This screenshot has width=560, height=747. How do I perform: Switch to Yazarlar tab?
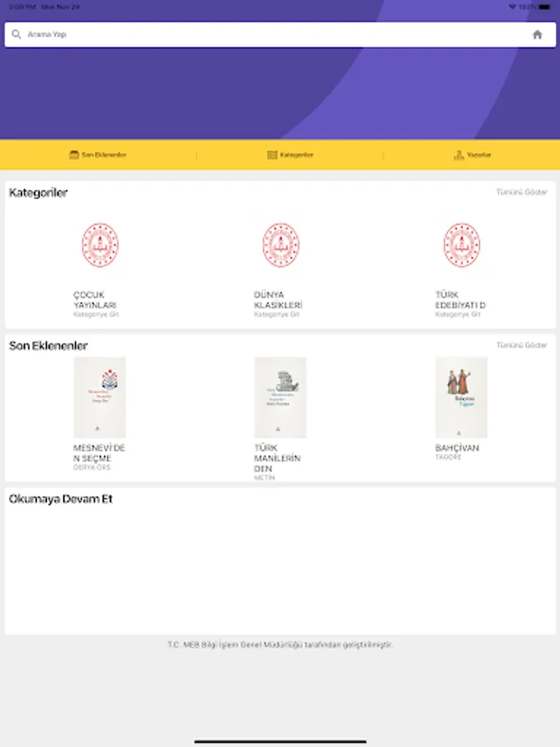472,154
